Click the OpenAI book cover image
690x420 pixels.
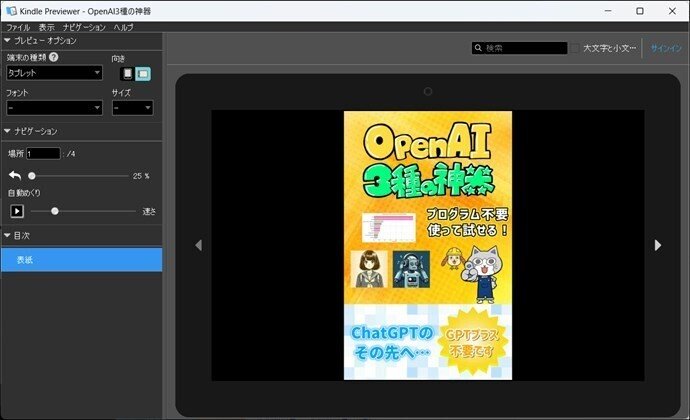tap(428, 245)
